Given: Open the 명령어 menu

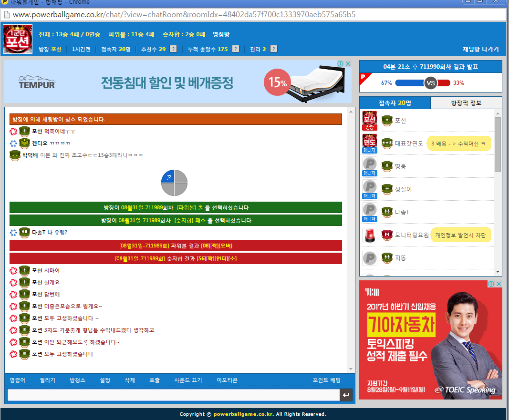Looking at the screenshot, I should pos(18,380).
